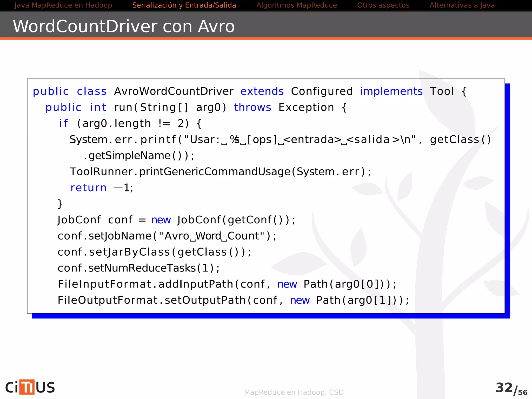Click the page number 32/56
Image resolution: width=532 pixels, height=399 pixels.
tap(511, 389)
